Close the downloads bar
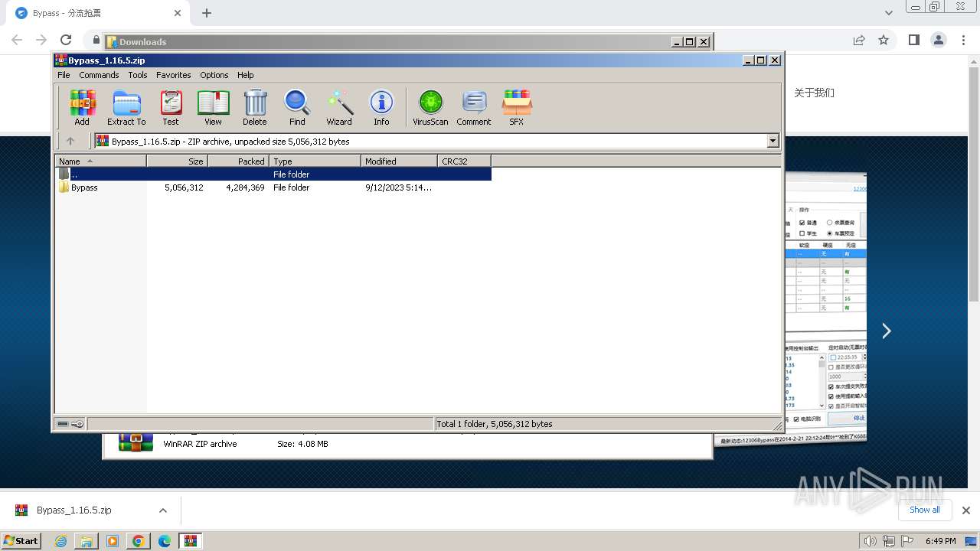The image size is (980, 551). (965, 510)
